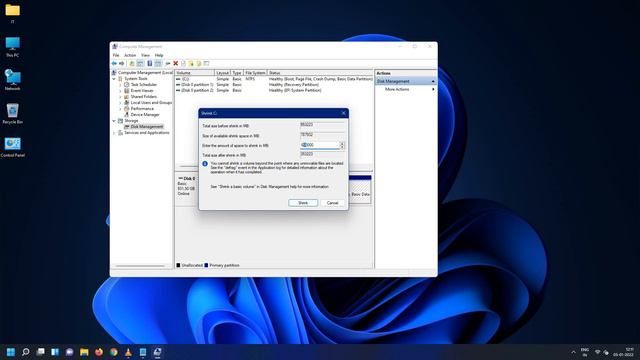Open Chat from the taskbar
Screen dimensions: 640x360
point(70,352)
